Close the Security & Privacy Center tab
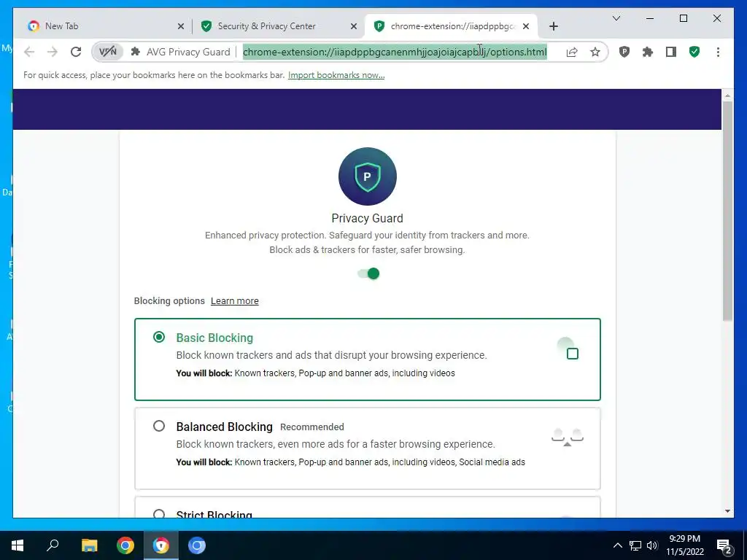747x560 pixels. pos(354,26)
